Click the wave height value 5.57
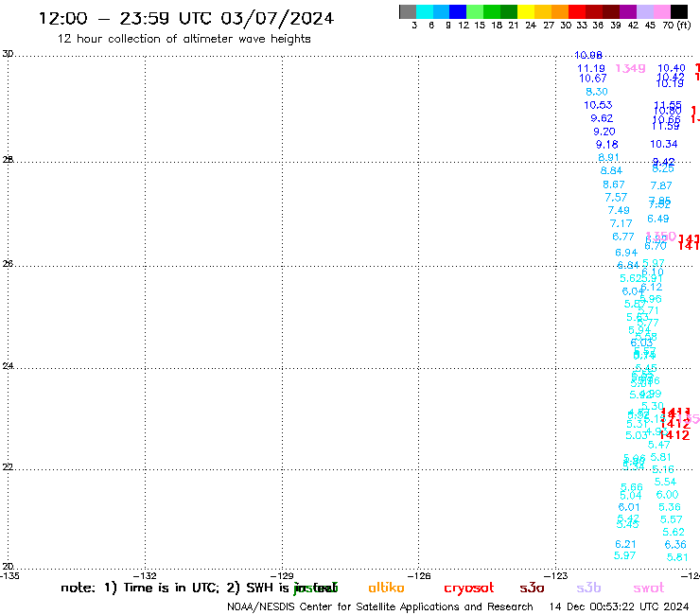 pos(672,519)
